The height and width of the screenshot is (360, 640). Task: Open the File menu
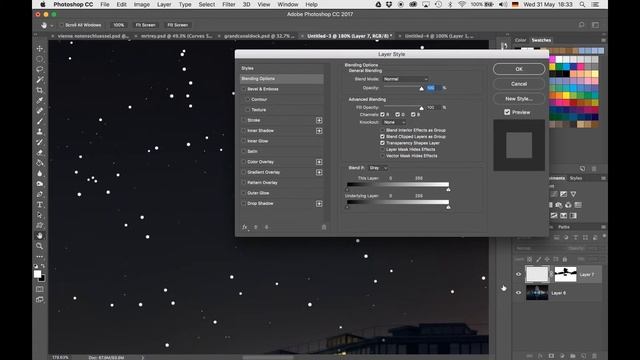click(105, 4)
